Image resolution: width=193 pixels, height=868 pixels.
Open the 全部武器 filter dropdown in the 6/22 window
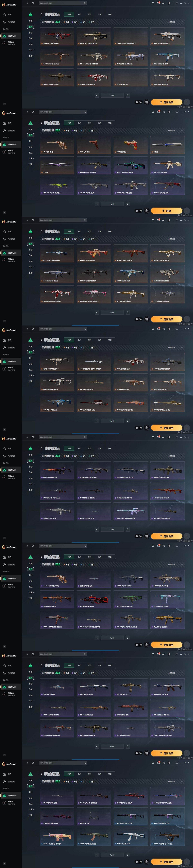[x=175, y=673]
